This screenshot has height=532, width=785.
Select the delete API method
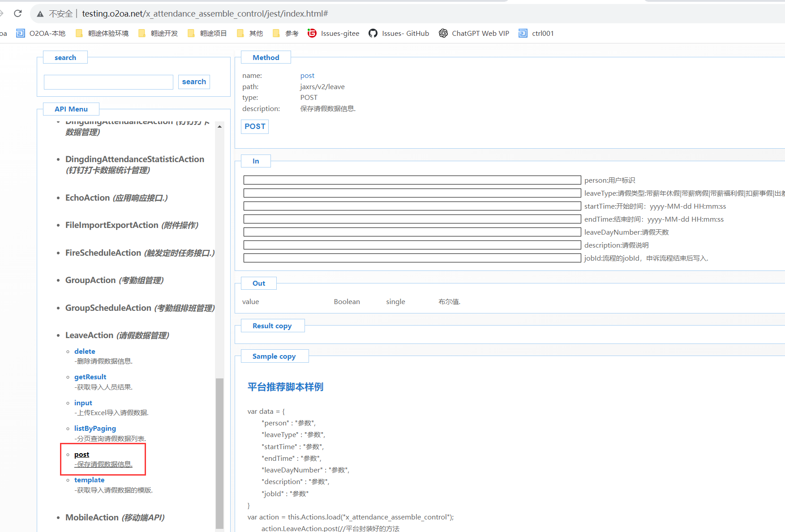coord(85,351)
